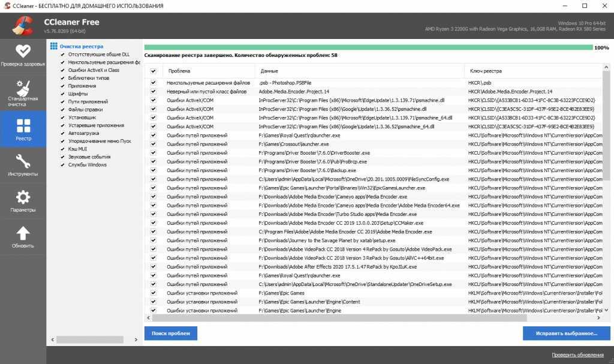This screenshot has height=364, width=614.
Task: Open the Tools wrench icon
Action: (23, 161)
